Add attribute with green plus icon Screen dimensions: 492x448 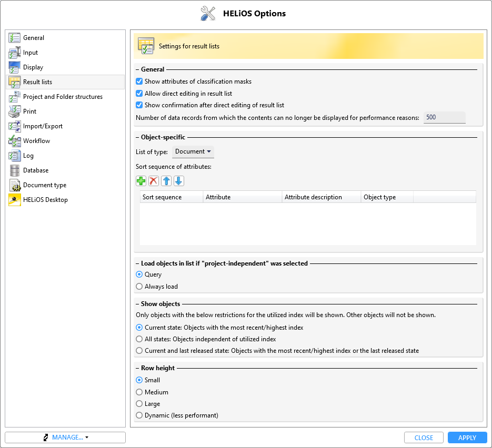[141, 181]
